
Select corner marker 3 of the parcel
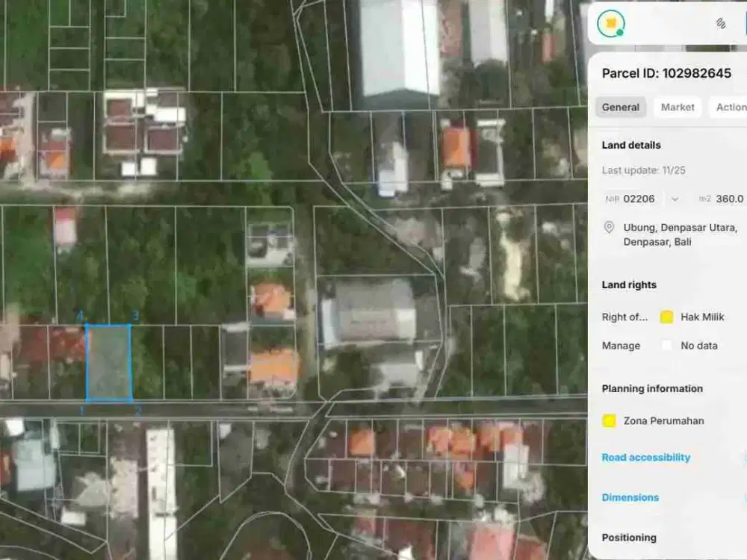[x=135, y=319]
